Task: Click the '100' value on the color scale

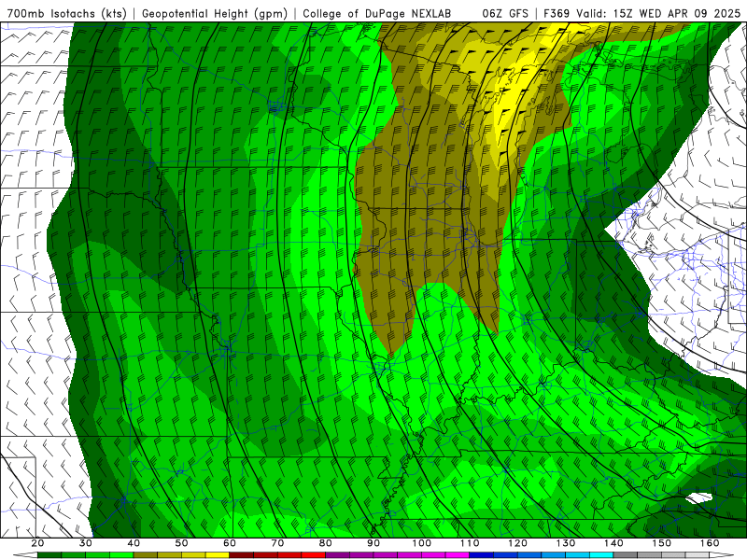Action: pyautogui.click(x=422, y=543)
